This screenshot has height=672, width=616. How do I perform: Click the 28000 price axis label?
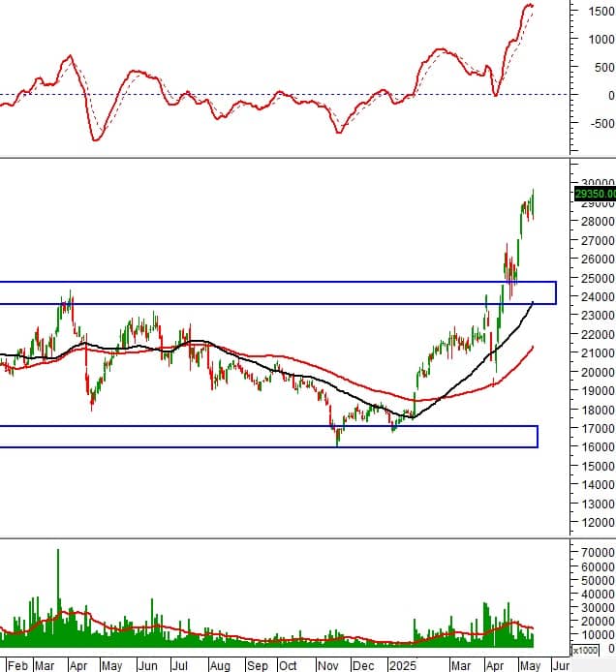coord(598,222)
